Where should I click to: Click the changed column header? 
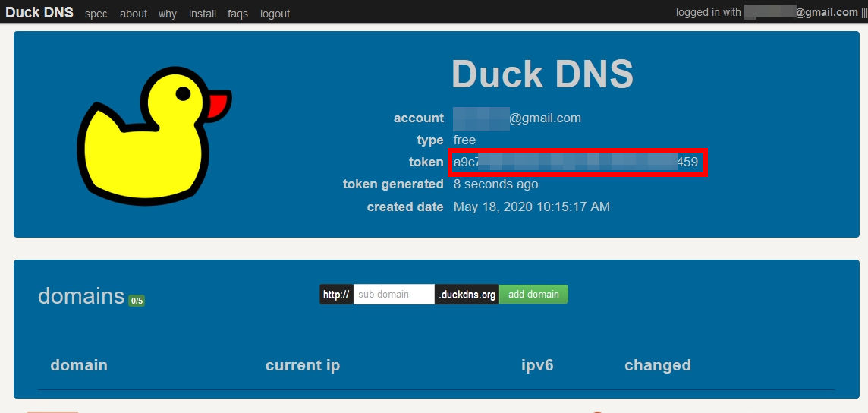tap(657, 365)
